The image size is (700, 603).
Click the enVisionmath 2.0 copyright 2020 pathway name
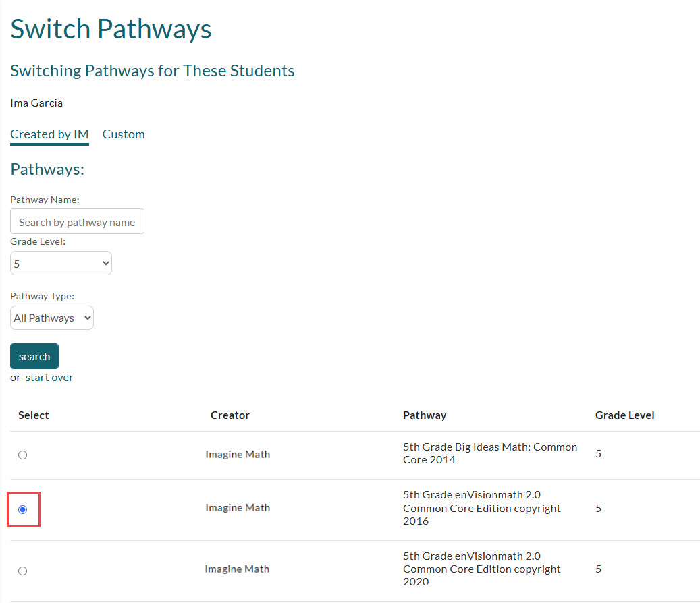481,569
